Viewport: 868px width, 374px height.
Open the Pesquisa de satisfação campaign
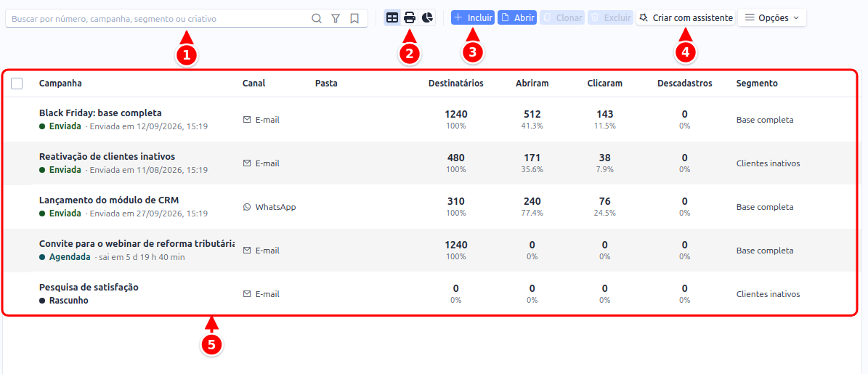coord(89,288)
